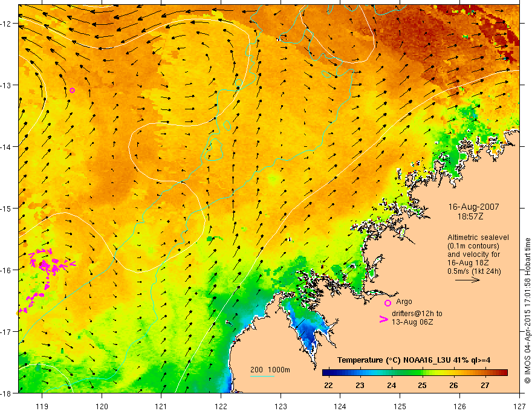Viewport: 532px width, 411px height.
Task: Click the '(0.1m contours)' text
Action: pyautogui.click(x=473, y=246)
